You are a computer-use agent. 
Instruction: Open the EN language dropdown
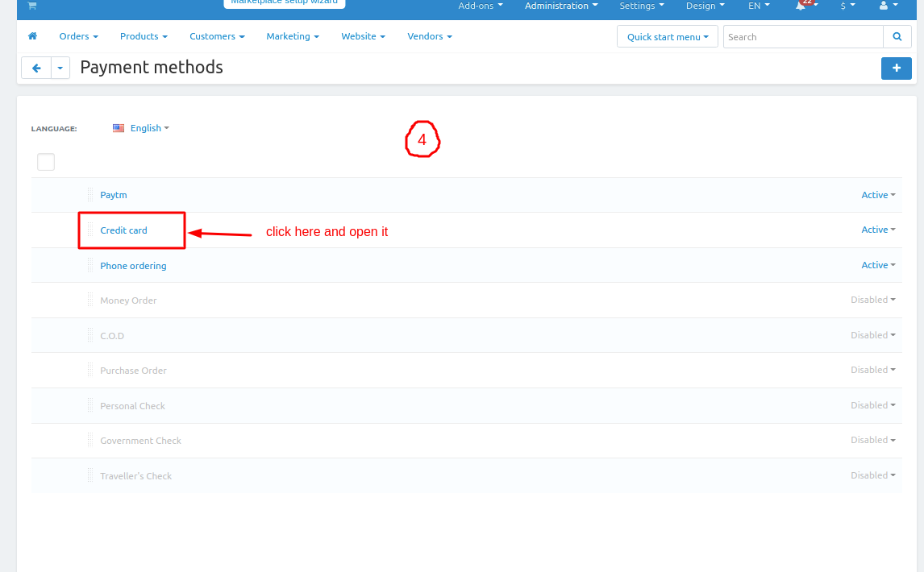(x=759, y=6)
